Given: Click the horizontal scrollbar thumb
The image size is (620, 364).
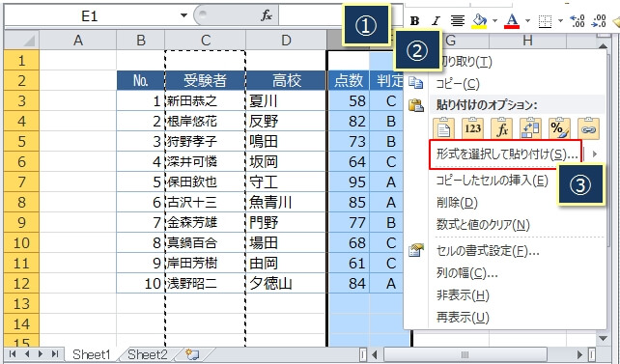Looking at the screenshot, I should 465,354.
